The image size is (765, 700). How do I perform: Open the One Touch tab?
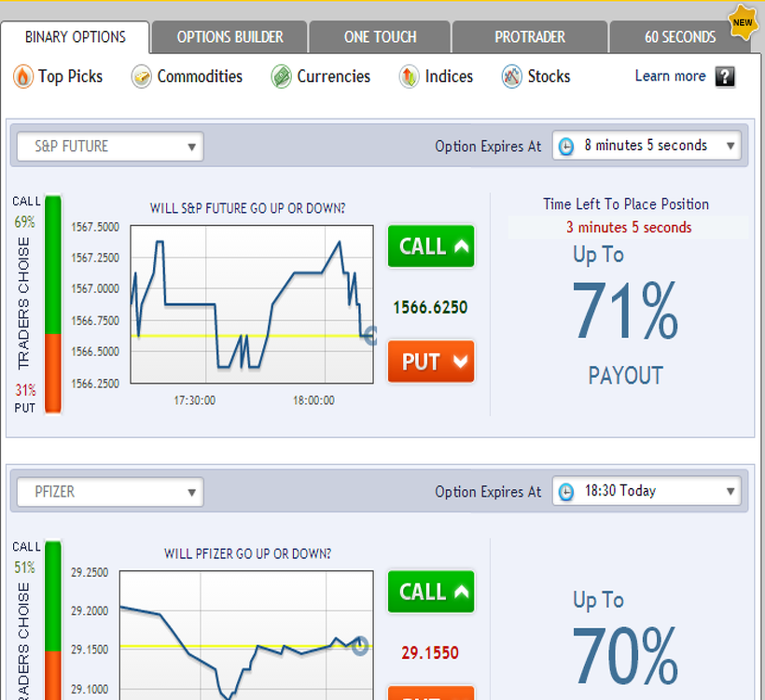pos(380,37)
